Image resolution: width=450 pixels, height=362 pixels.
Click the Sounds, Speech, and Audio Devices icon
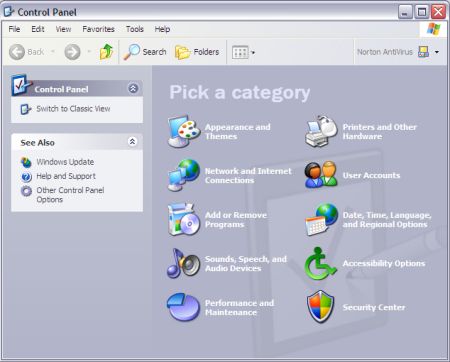[184, 263]
